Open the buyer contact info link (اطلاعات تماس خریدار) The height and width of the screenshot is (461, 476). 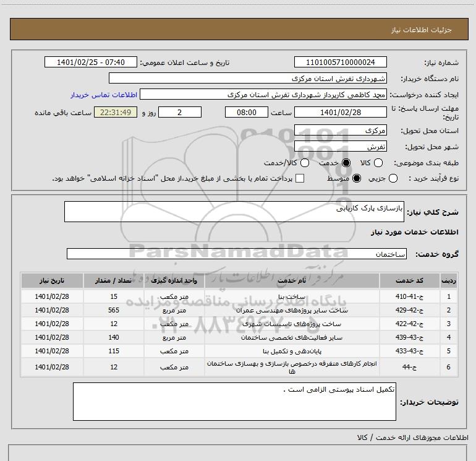(x=104, y=95)
